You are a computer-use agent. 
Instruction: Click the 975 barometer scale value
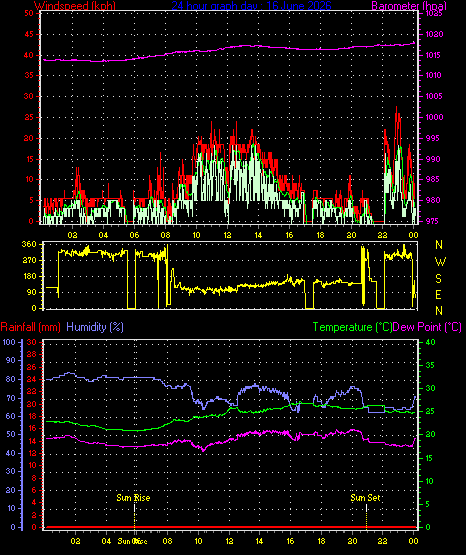433,221
